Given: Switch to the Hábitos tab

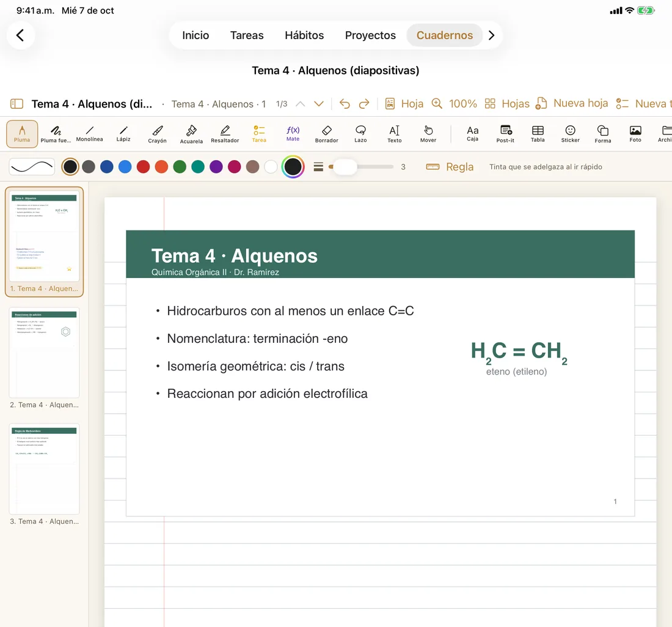Looking at the screenshot, I should pos(304,35).
